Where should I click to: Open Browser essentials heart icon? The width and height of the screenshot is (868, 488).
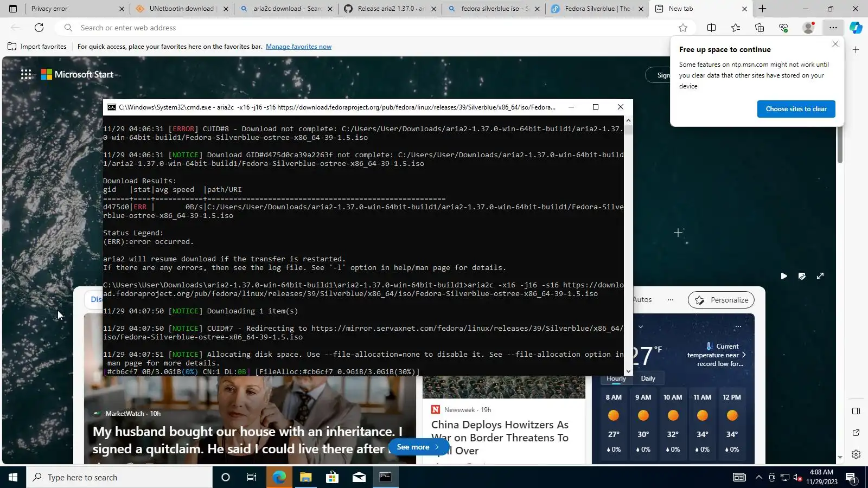click(x=783, y=28)
